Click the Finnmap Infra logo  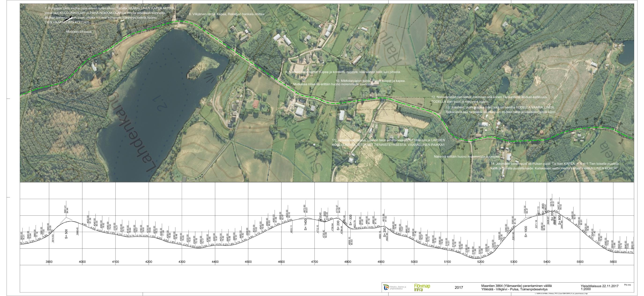point(422,288)
